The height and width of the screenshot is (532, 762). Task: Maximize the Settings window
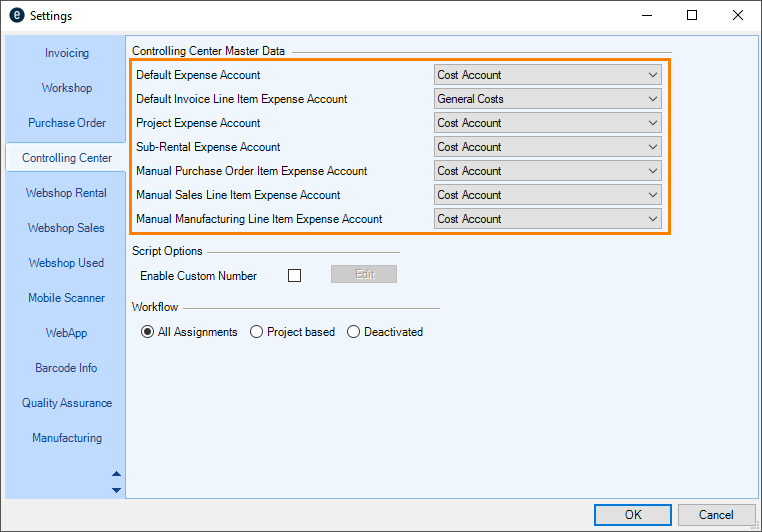click(692, 16)
